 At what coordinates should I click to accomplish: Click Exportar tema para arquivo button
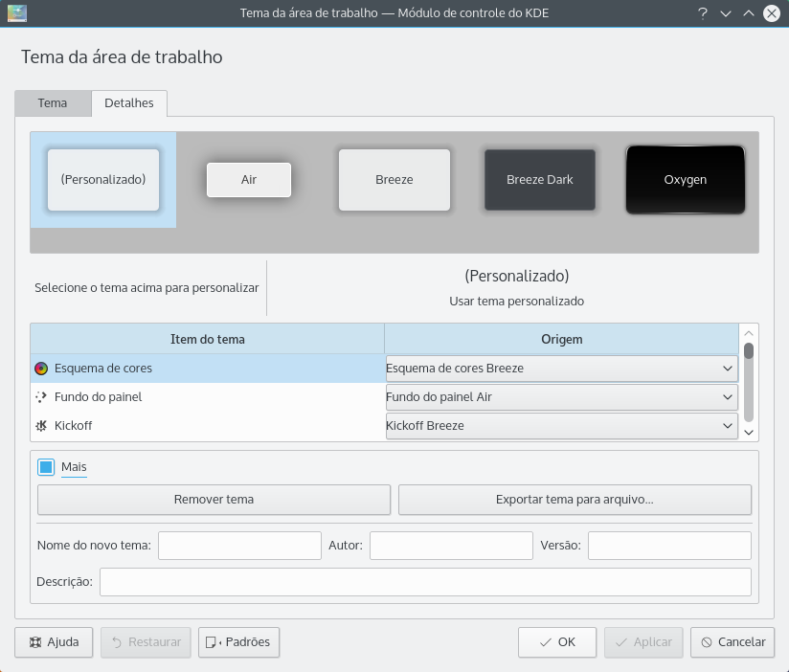coord(575,500)
